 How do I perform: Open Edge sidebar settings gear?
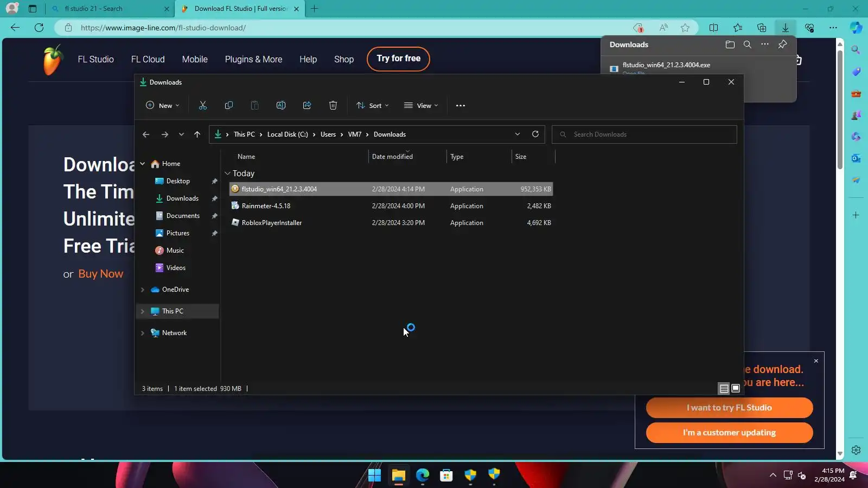click(x=856, y=450)
